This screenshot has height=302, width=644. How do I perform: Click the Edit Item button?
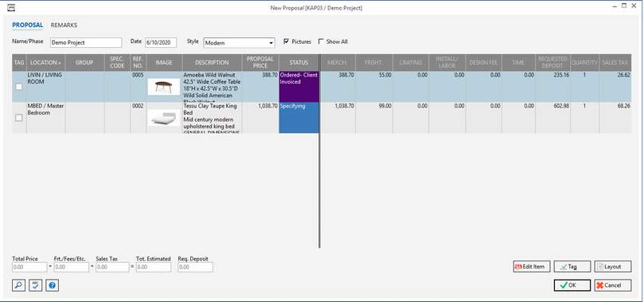click(532, 267)
